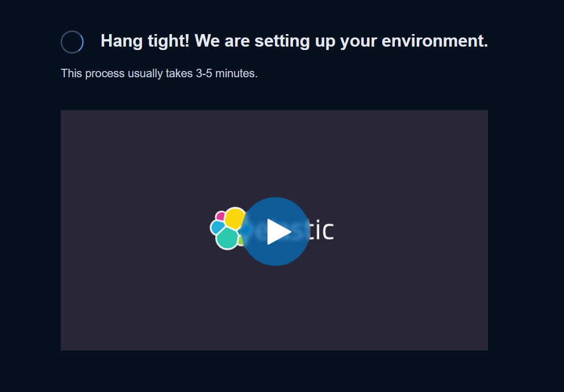Viewport: 564px width, 392px height.
Task: Click the 'tic' letters of Elastic wordmark
Action: coord(322,230)
